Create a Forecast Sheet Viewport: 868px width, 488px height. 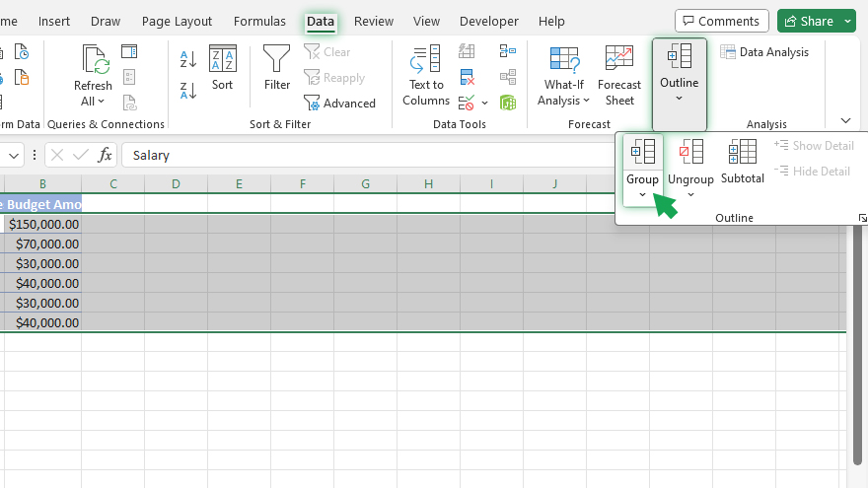click(x=618, y=75)
